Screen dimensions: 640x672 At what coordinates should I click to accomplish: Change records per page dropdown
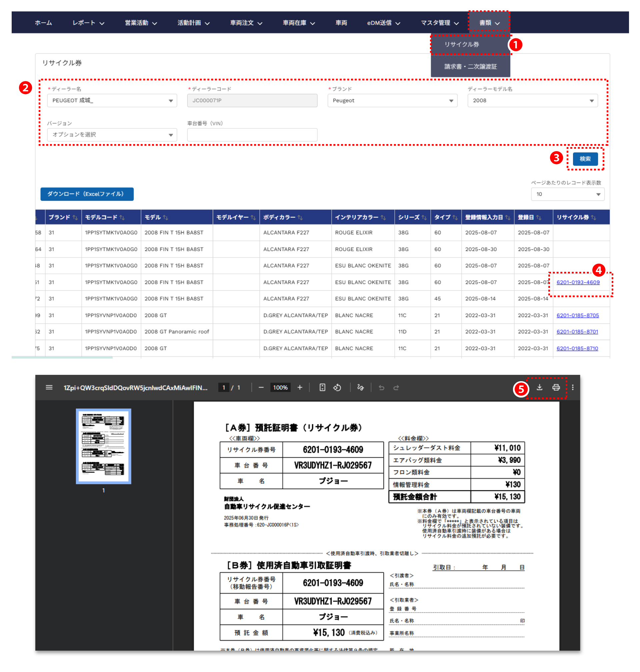tap(568, 194)
